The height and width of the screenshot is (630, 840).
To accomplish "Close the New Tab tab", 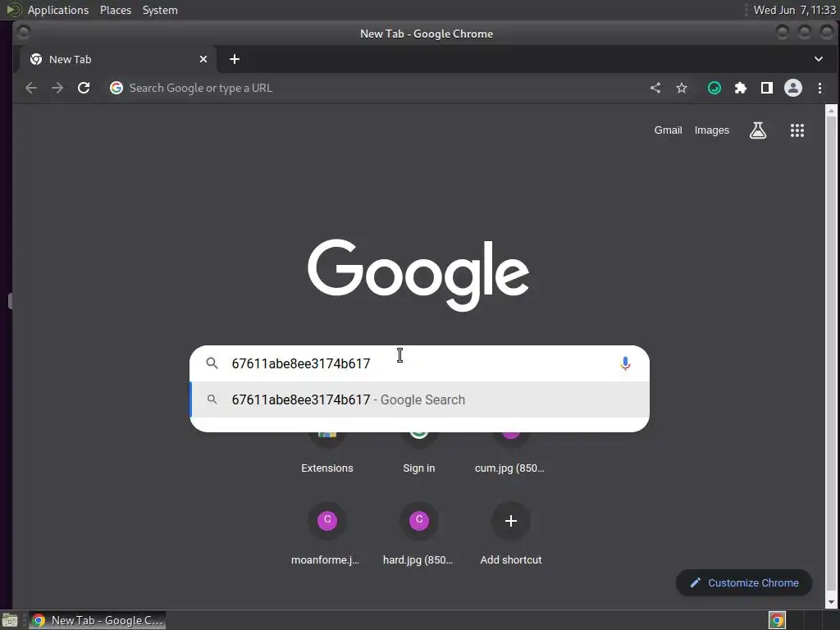I will pos(203,59).
